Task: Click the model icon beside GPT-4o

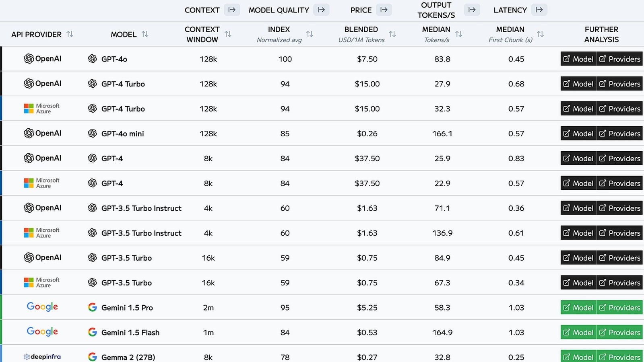Action: 93,59
